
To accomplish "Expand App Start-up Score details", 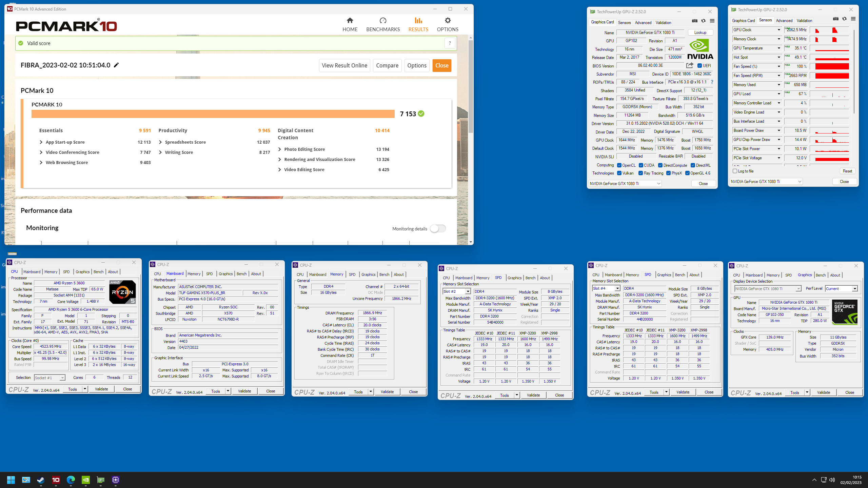I will (x=41, y=142).
